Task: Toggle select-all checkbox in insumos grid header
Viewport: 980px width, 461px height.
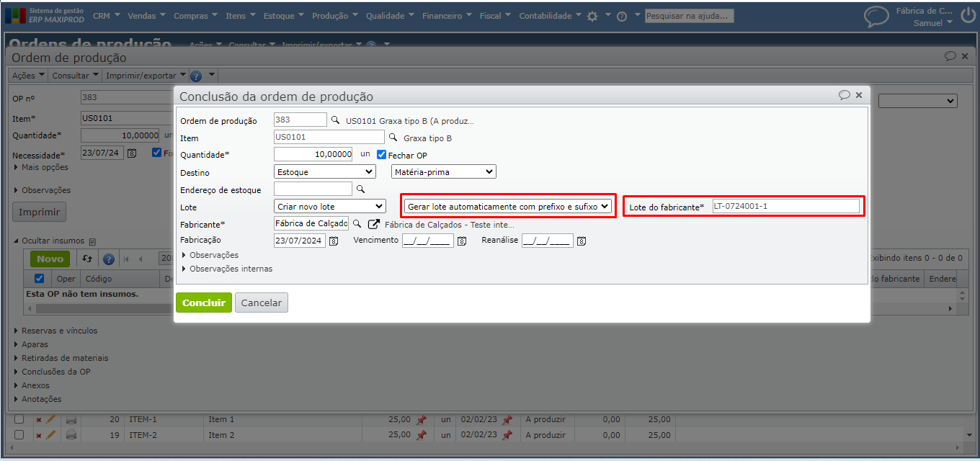Action: 40,278
